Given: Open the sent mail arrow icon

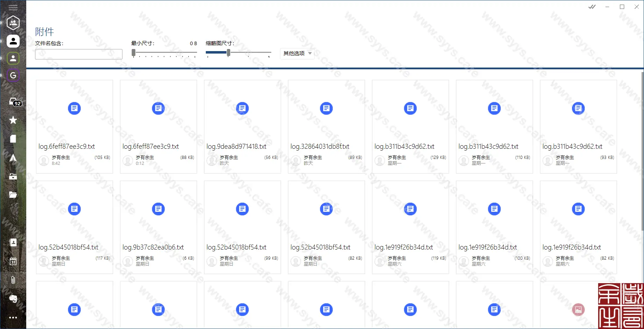Looking at the screenshot, I should click(x=13, y=158).
